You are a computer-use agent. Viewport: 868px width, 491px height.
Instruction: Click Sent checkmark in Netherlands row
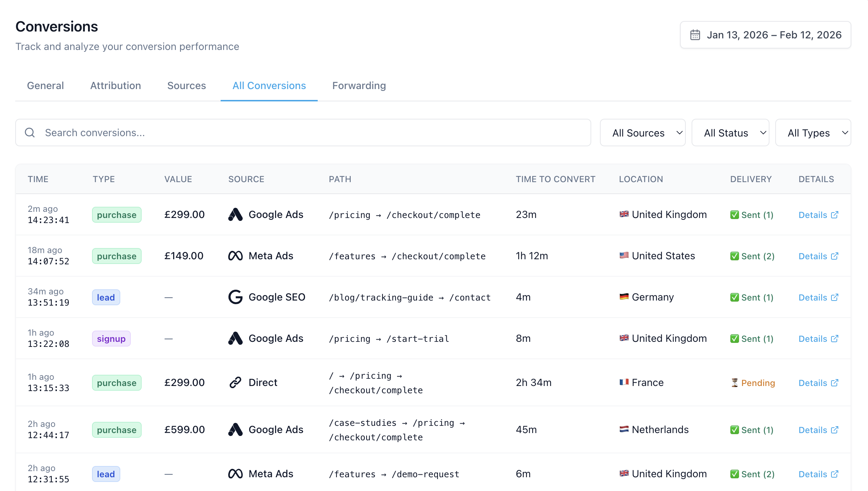(x=735, y=430)
